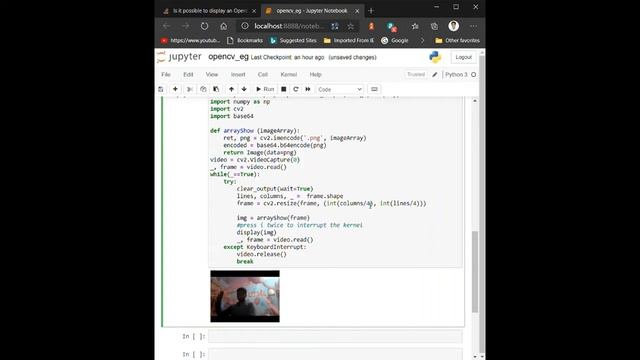Screen dimensions: 640x360
Task: Click the first empty code cell input
Action: [x=335, y=336]
